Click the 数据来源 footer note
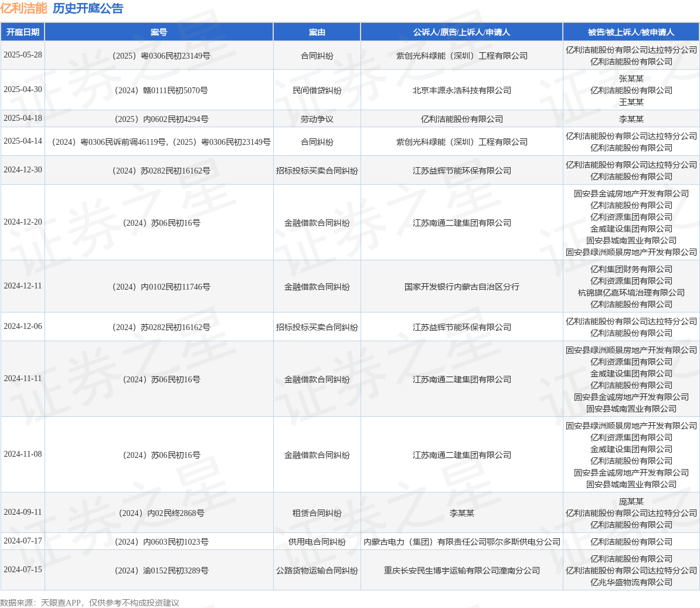Viewport: 700px width, 608px height. [x=90, y=603]
